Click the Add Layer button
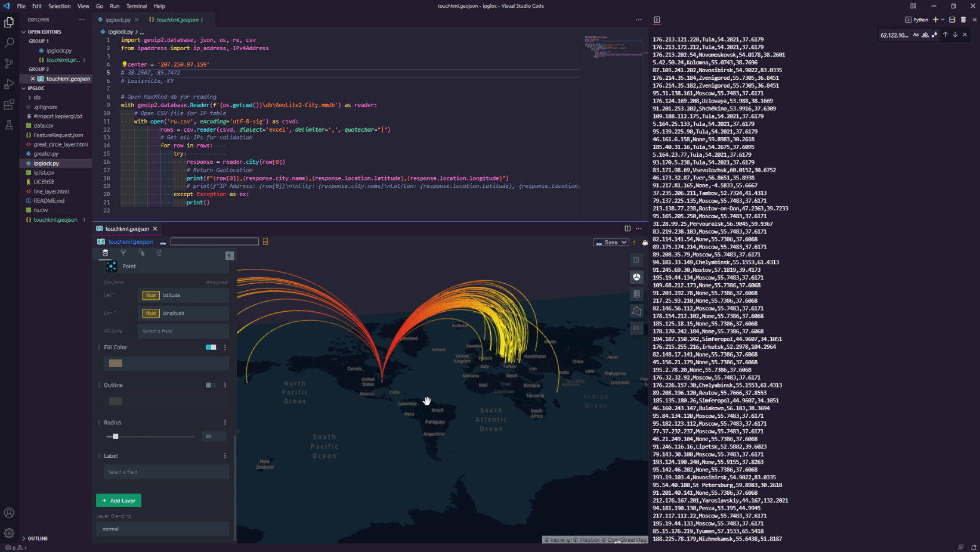 [119, 501]
